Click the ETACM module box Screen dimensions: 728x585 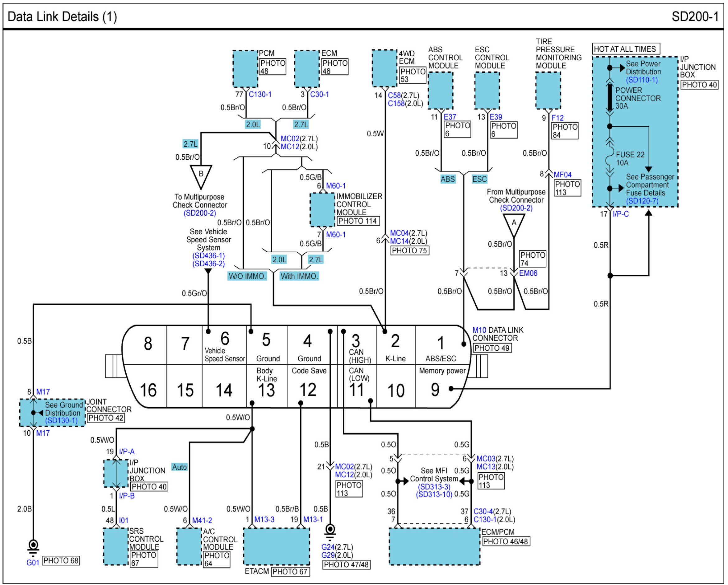tap(277, 546)
